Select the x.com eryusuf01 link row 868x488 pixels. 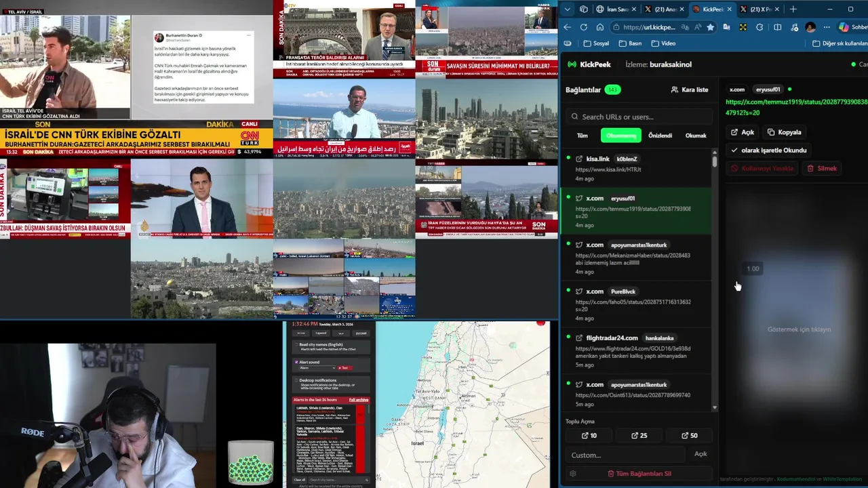point(635,211)
